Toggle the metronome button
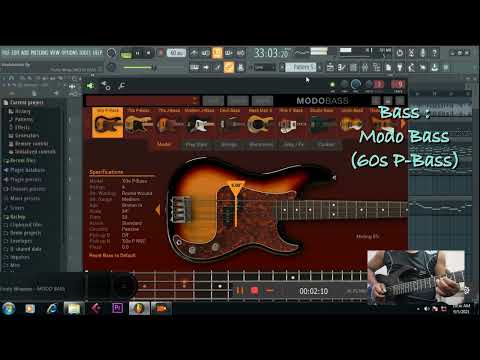 [194, 53]
